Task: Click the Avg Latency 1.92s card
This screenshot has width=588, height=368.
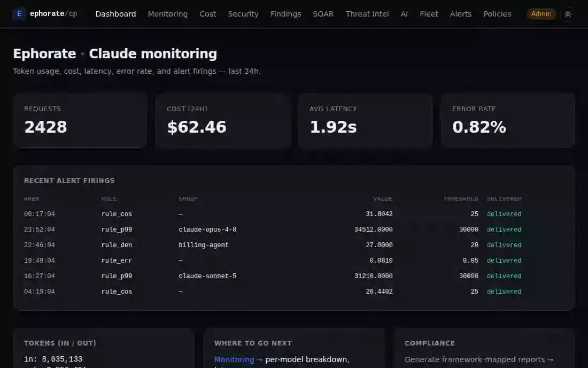Action: click(365, 121)
